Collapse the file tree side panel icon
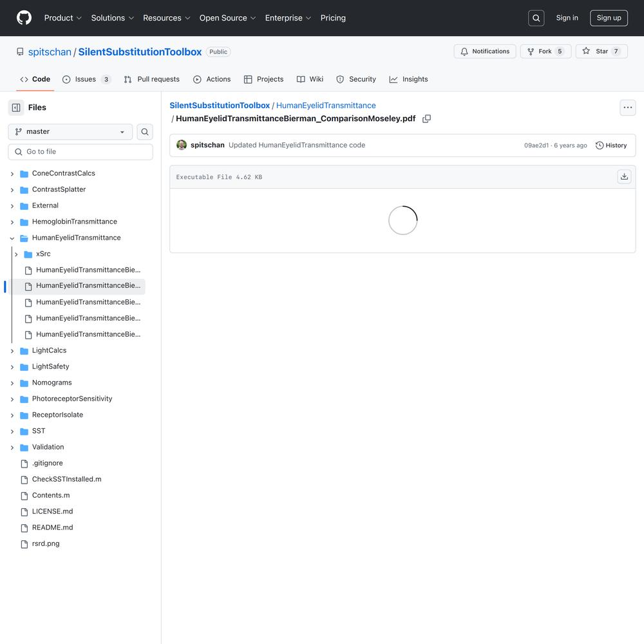 click(x=16, y=108)
